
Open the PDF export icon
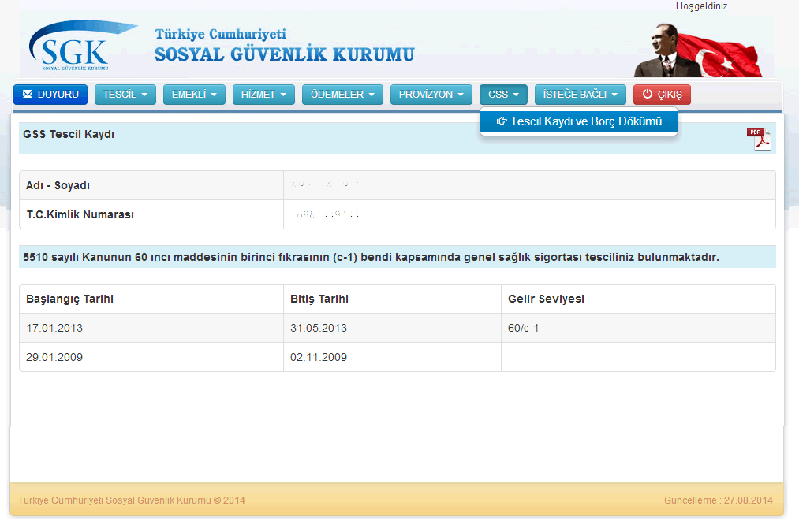tap(758, 139)
